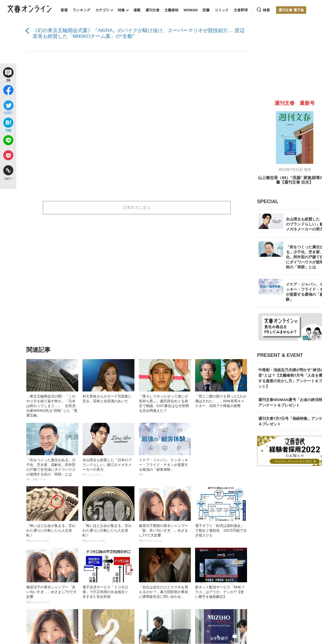The image size is (322, 644).
Task: Open the 読書 menu item
Action: coord(206,10)
